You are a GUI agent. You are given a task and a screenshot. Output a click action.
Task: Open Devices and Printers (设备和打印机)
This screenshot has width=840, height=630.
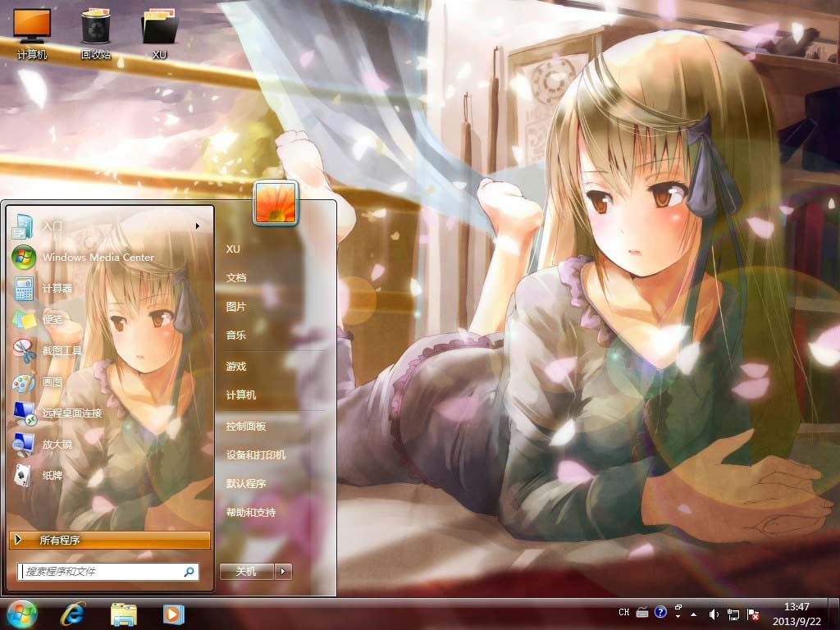(x=256, y=455)
